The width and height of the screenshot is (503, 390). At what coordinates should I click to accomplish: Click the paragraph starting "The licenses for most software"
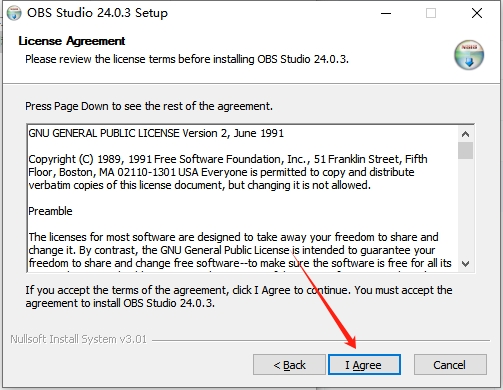click(240, 250)
